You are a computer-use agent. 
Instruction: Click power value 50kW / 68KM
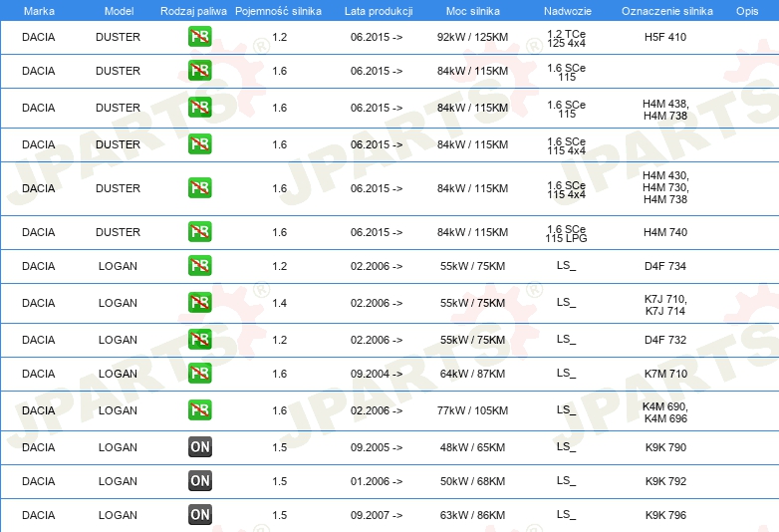(x=472, y=481)
